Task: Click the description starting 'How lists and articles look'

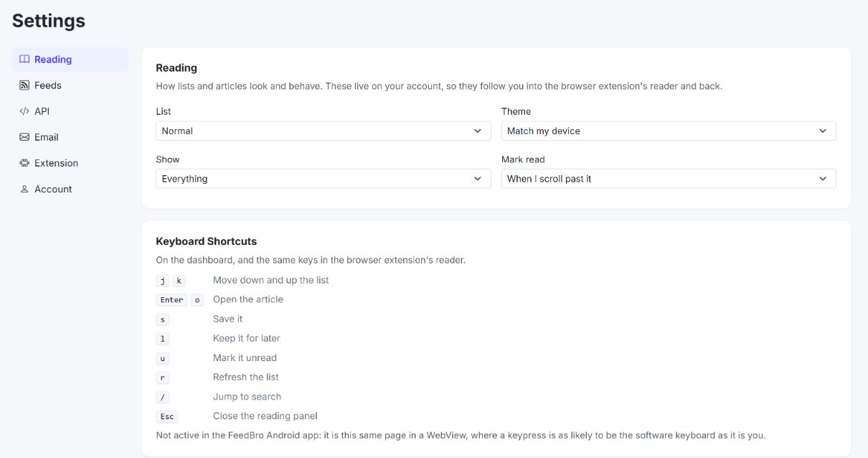Action: 439,86
